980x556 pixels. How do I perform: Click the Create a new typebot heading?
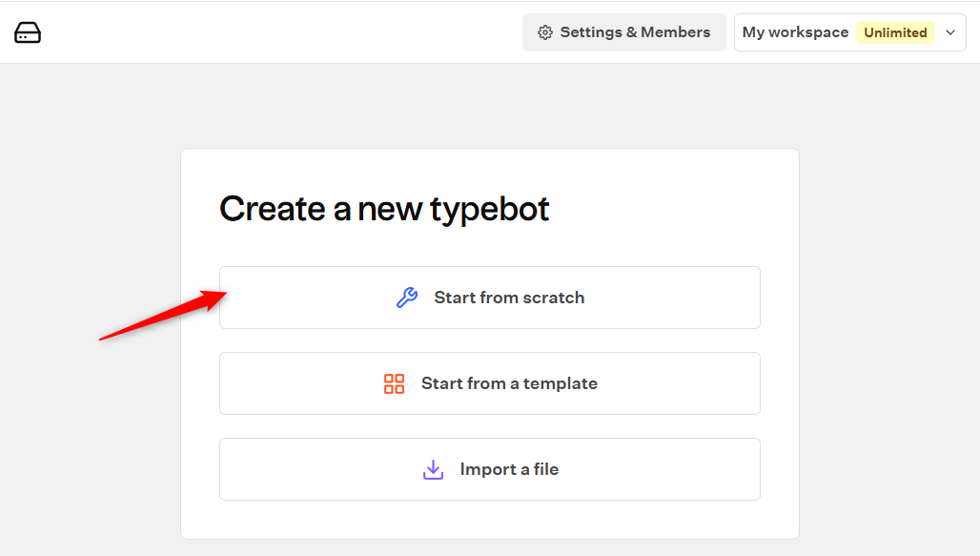(384, 209)
